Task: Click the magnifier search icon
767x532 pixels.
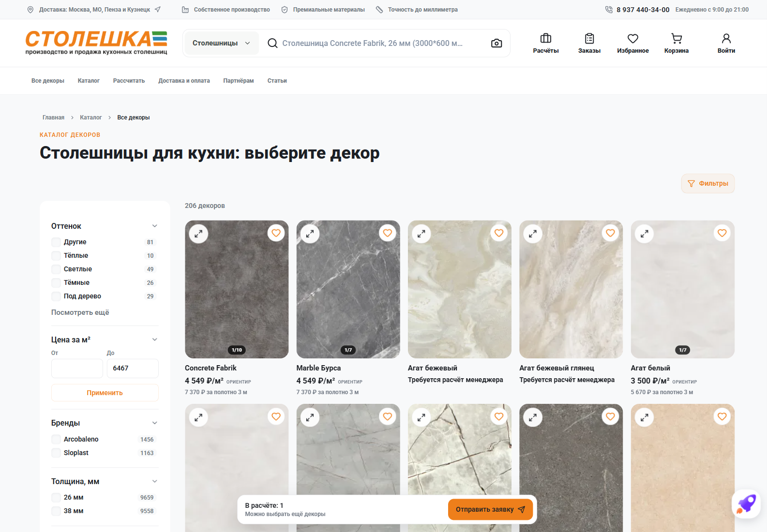Action: (x=272, y=43)
